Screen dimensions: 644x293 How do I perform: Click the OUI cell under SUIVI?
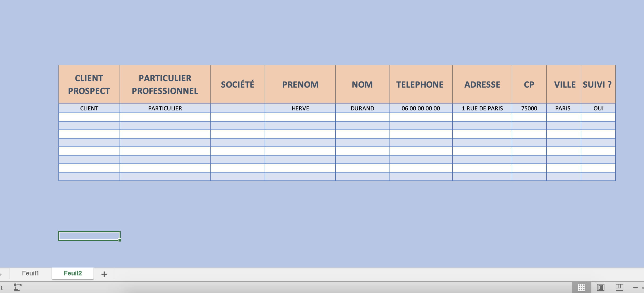598,108
